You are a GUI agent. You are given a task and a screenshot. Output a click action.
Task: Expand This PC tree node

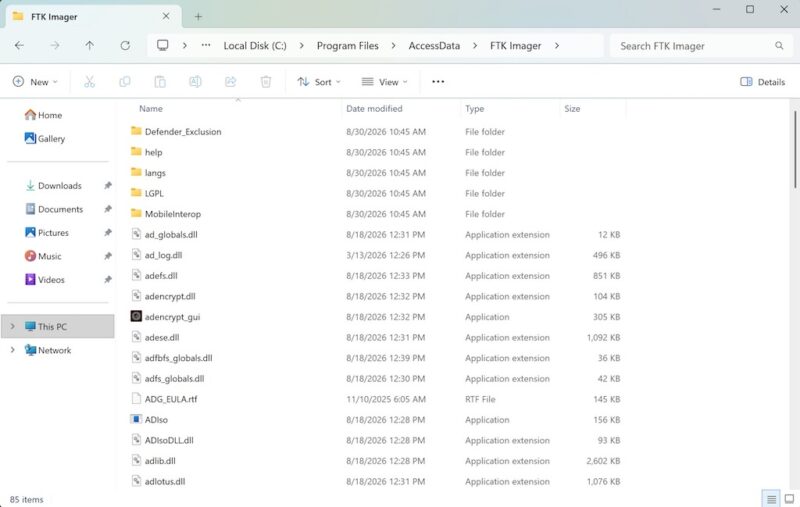(x=13, y=326)
